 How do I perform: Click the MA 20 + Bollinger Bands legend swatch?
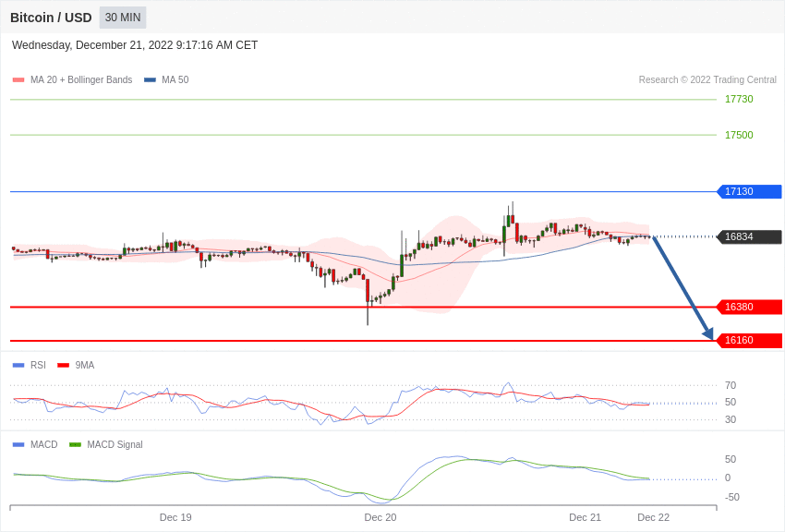click(18, 79)
